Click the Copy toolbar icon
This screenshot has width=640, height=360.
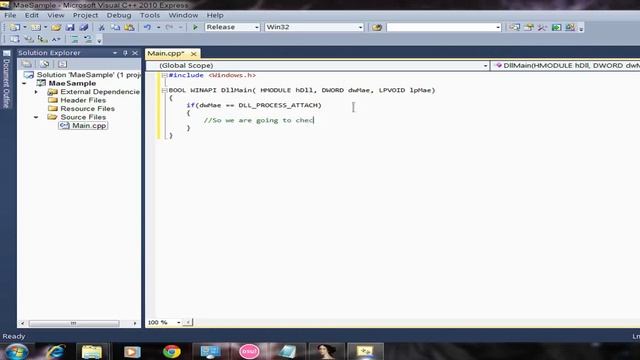coord(115,27)
